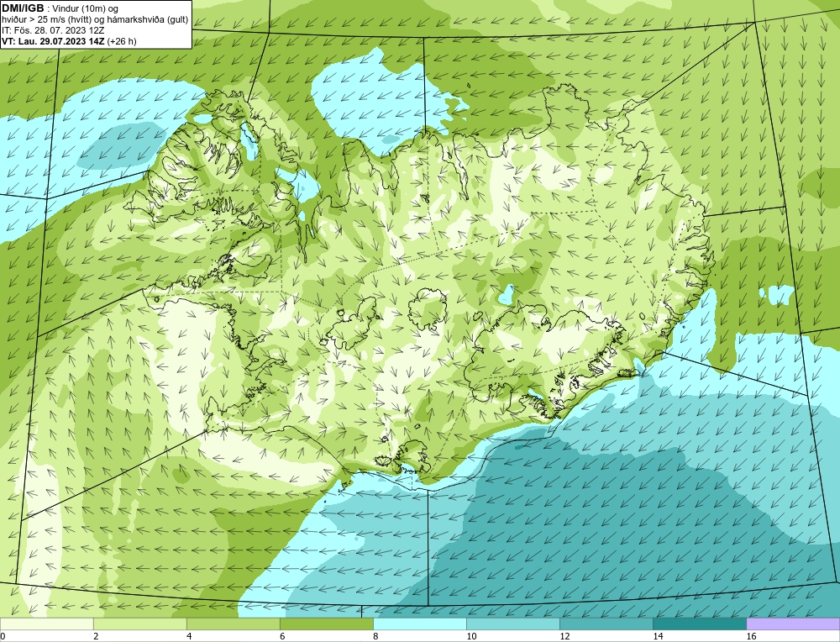Click the 4-6 m/s green legend swatch
This screenshot has width=840, height=642.
[x=233, y=624]
